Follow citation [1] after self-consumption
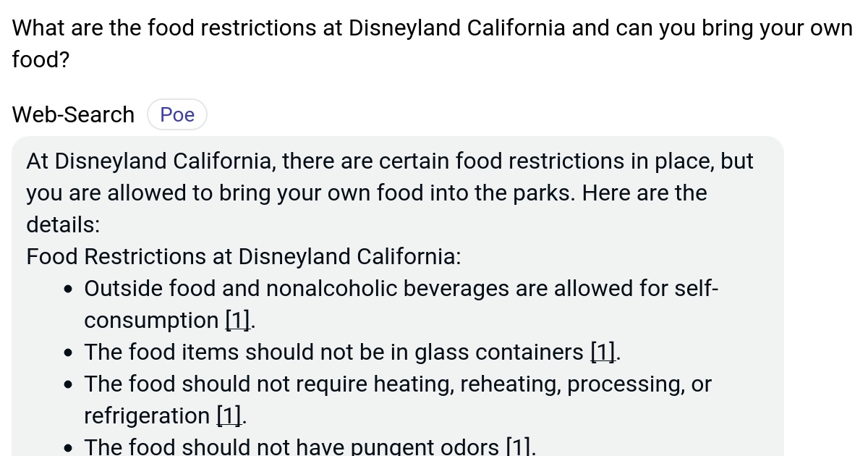This screenshot has width=868, height=456. (237, 320)
